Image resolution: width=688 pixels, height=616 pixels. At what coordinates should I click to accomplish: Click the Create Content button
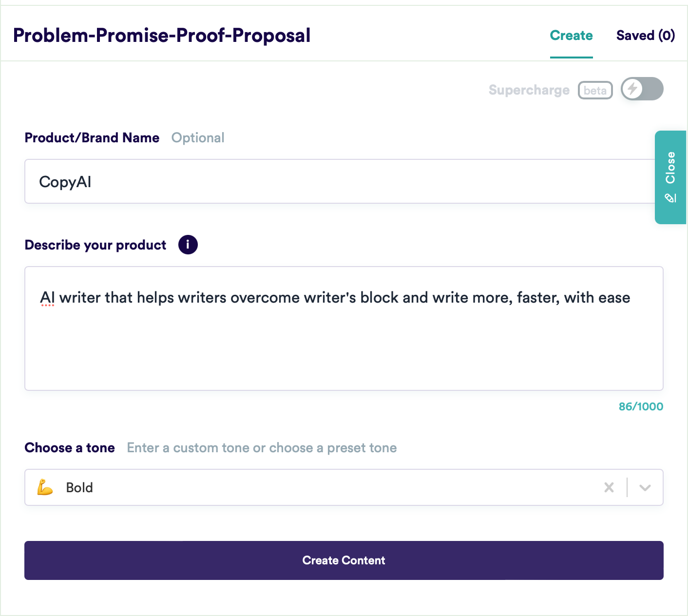click(344, 560)
